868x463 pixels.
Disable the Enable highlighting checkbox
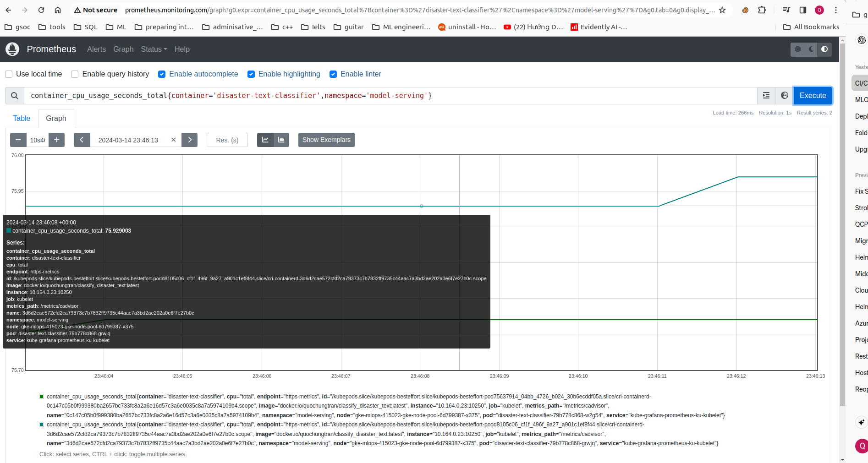(x=251, y=74)
